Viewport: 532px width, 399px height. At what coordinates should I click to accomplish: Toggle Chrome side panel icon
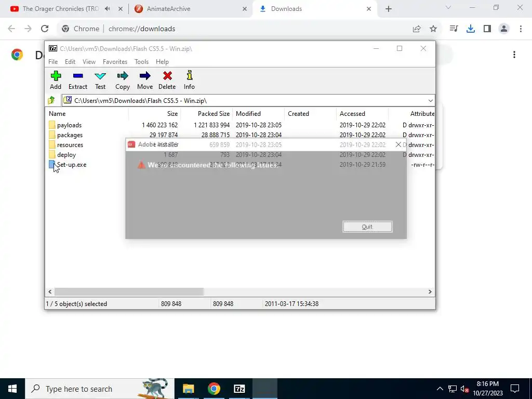pos(487,29)
